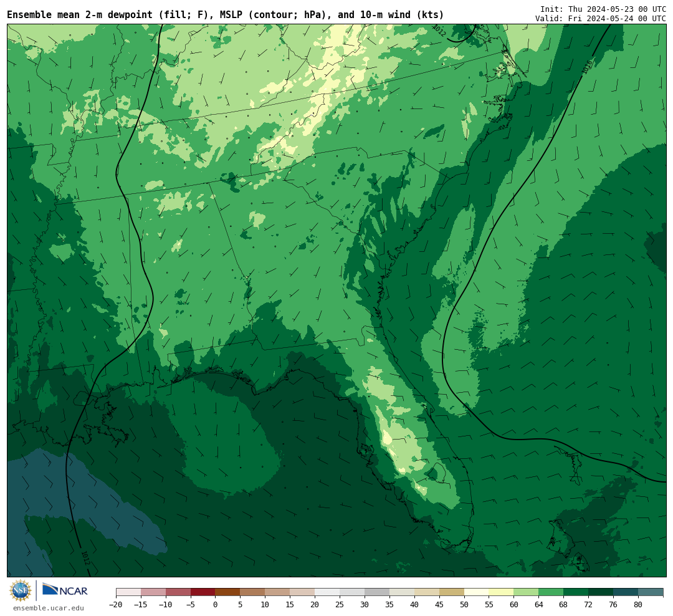The height and width of the screenshot is (616, 673).
Task: Click the NSF logo
Action: point(20,590)
